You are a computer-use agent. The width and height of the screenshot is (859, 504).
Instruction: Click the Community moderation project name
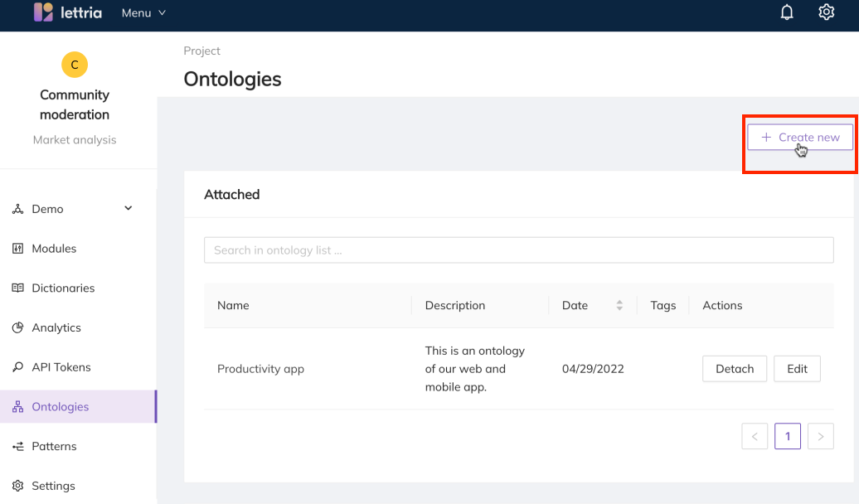click(x=75, y=104)
